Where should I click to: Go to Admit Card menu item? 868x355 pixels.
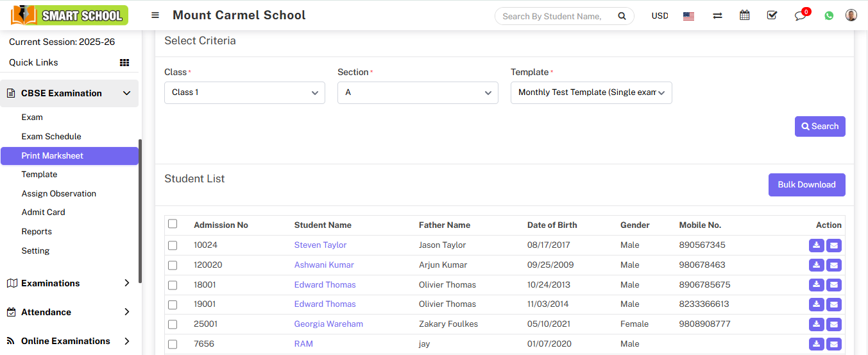pos(43,212)
